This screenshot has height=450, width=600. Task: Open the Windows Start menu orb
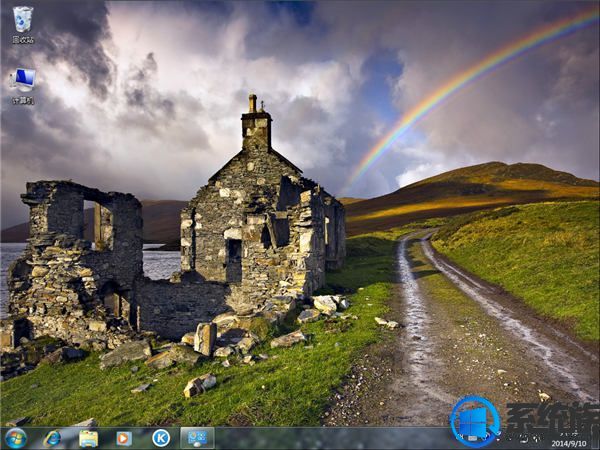[16, 439]
